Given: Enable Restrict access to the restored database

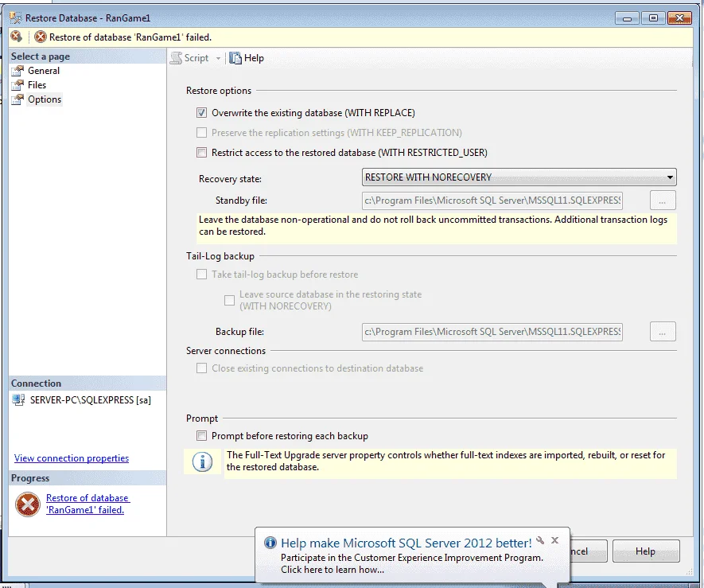Looking at the screenshot, I should (201, 152).
